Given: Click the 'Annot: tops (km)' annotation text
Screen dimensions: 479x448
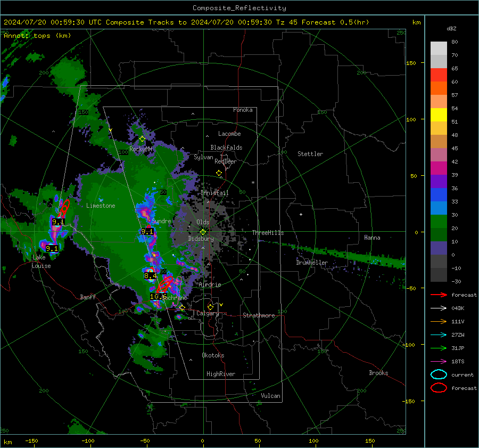Looking at the screenshot, I should (37, 36).
